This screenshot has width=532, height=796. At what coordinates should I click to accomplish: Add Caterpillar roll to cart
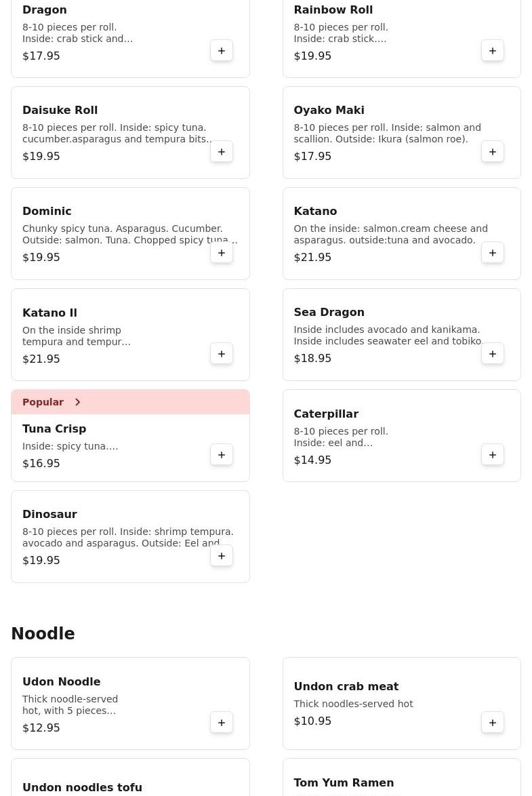click(493, 455)
